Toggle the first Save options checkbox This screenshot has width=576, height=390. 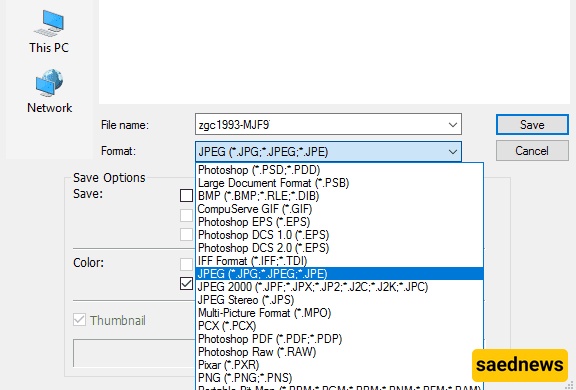point(186,195)
